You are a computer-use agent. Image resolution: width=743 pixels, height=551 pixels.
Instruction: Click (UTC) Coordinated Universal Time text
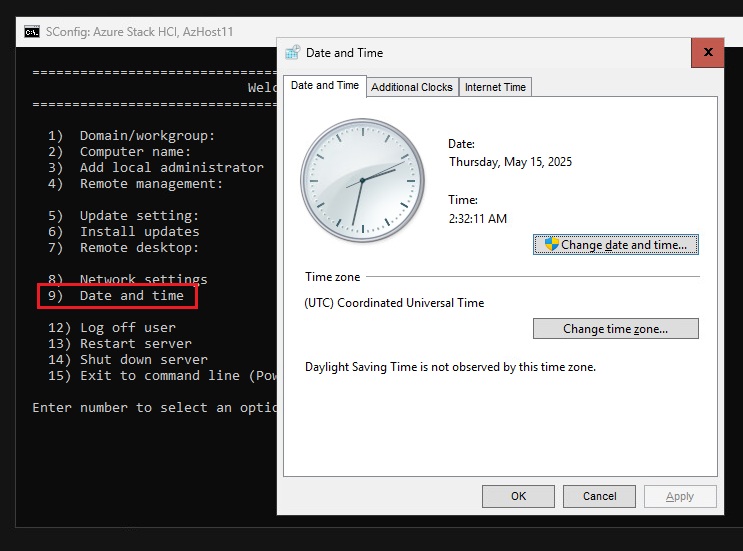pyautogui.click(x=394, y=303)
